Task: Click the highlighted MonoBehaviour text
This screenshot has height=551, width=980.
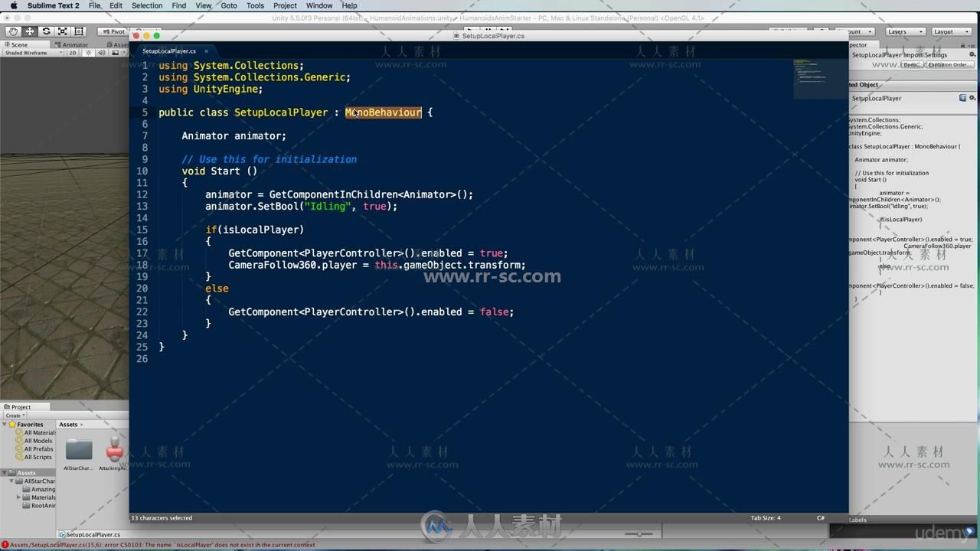Action: click(384, 112)
